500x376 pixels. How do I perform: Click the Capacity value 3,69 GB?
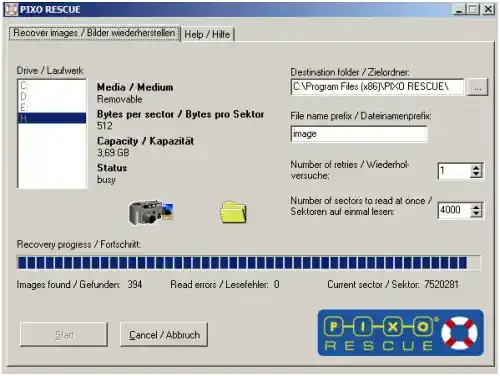point(113,153)
